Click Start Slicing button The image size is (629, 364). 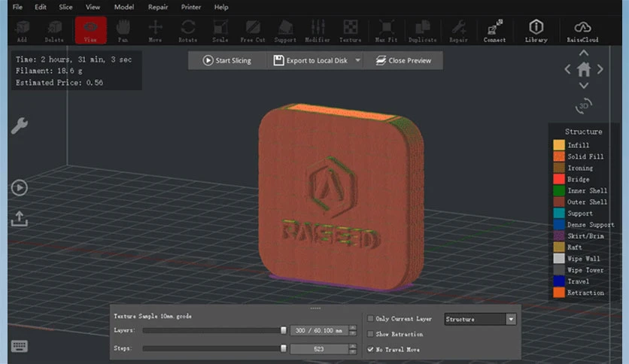227,60
